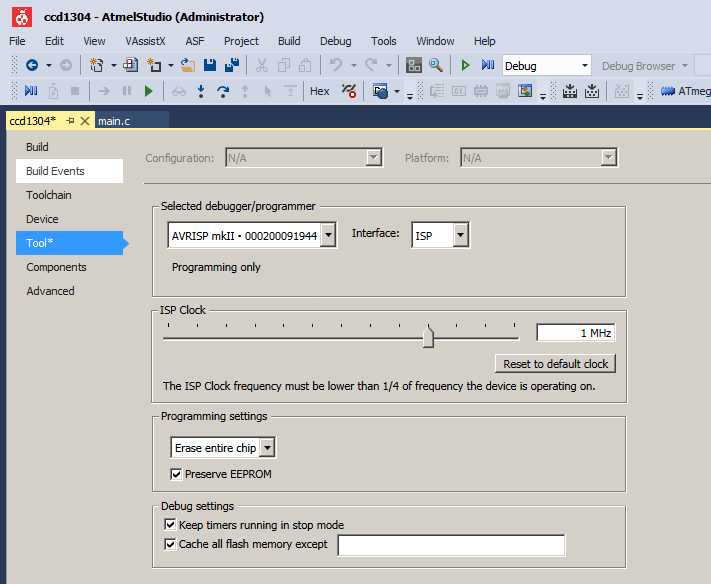Save the current file with single floppy icon
The height and width of the screenshot is (584, 711).
coord(210,65)
